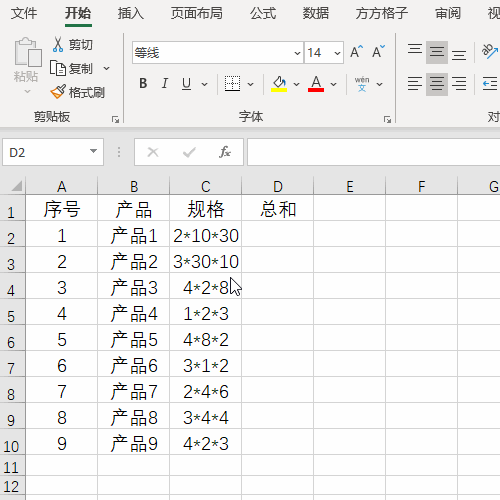Click the Decrease Font Size icon

point(379,52)
